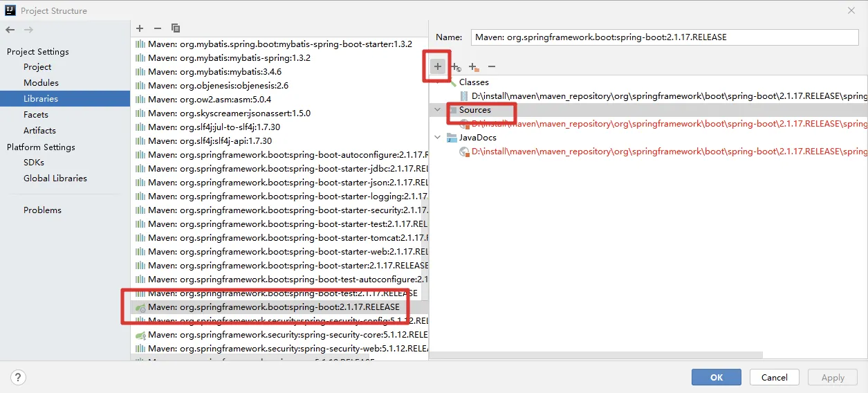The height and width of the screenshot is (393, 868).
Task: Click the OK button
Action: [x=717, y=377]
